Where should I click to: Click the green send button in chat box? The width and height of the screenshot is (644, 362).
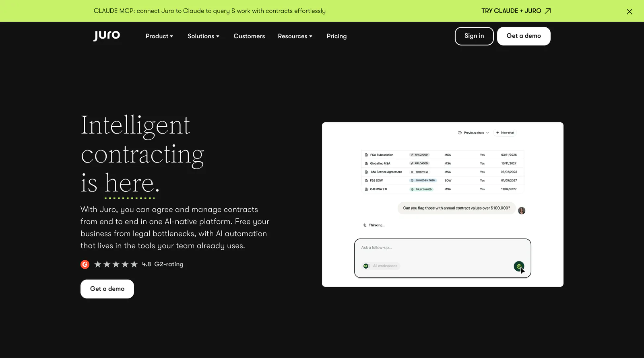pyautogui.click(x=519, y=266)
